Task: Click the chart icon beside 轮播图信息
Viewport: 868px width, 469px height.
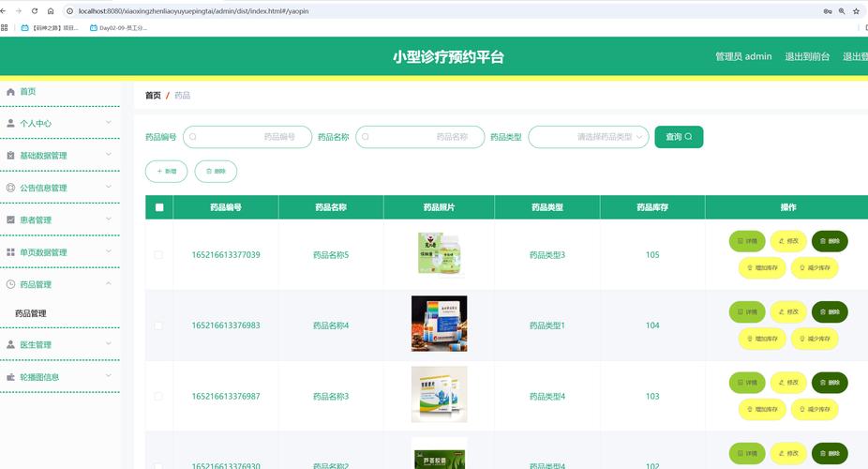Action: 10,377
